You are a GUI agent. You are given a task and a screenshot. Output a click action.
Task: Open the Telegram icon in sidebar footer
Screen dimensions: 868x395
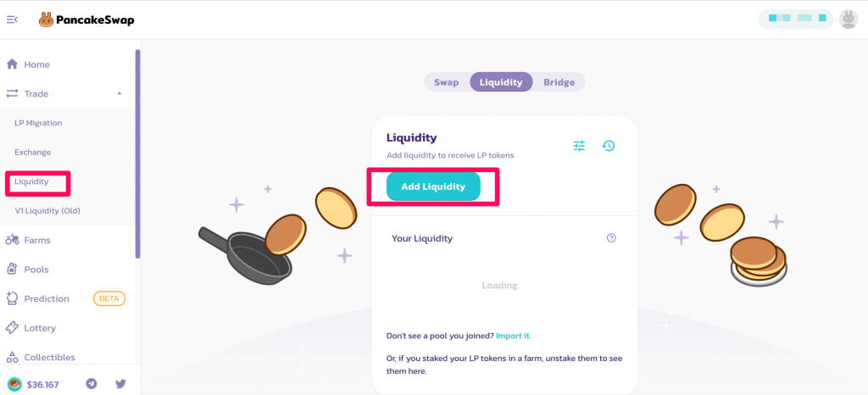[92, 383]
